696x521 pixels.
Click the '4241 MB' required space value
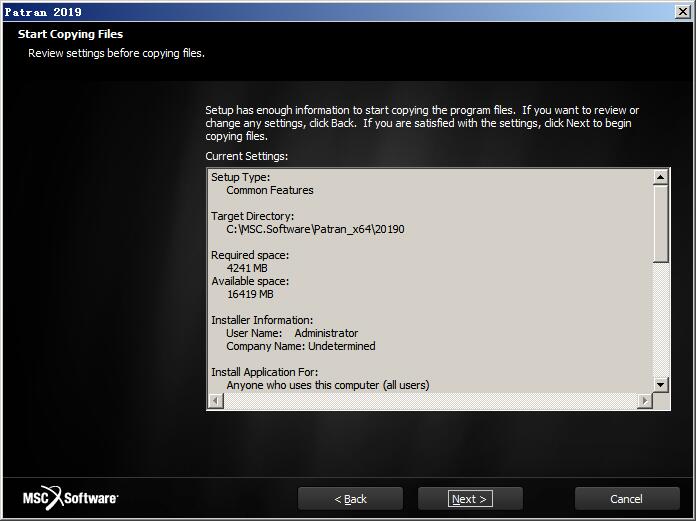(247, 268)
